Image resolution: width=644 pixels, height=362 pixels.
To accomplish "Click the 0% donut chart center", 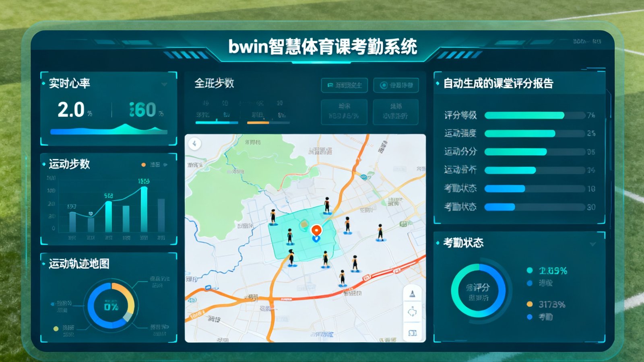I will pyautogui.click(x=111, y=306).
